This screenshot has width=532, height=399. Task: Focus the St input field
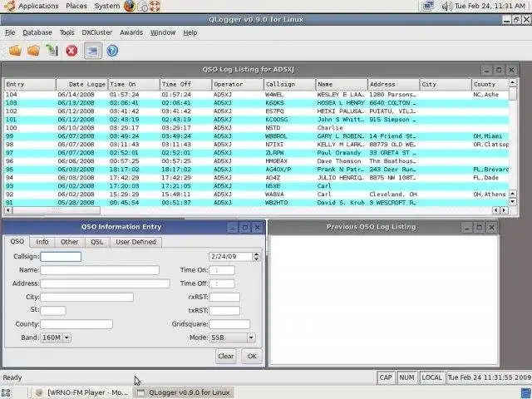click(x=53, y=310)
